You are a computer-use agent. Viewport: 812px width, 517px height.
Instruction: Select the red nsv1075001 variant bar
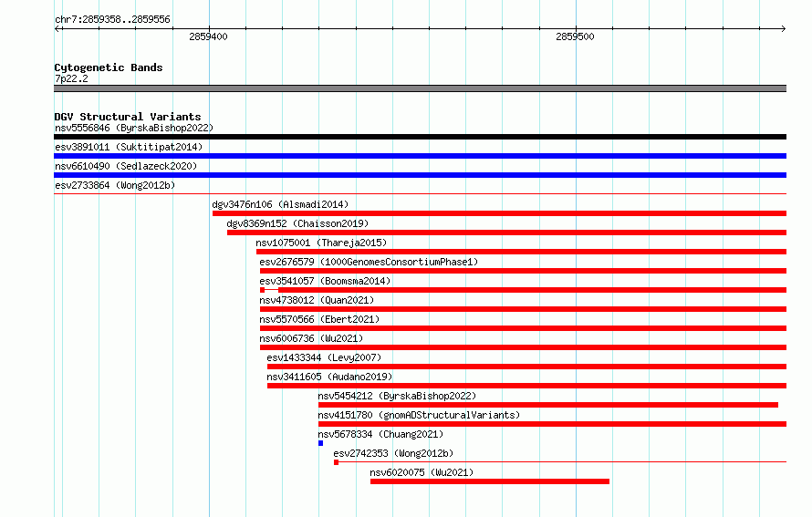point(522,252)
